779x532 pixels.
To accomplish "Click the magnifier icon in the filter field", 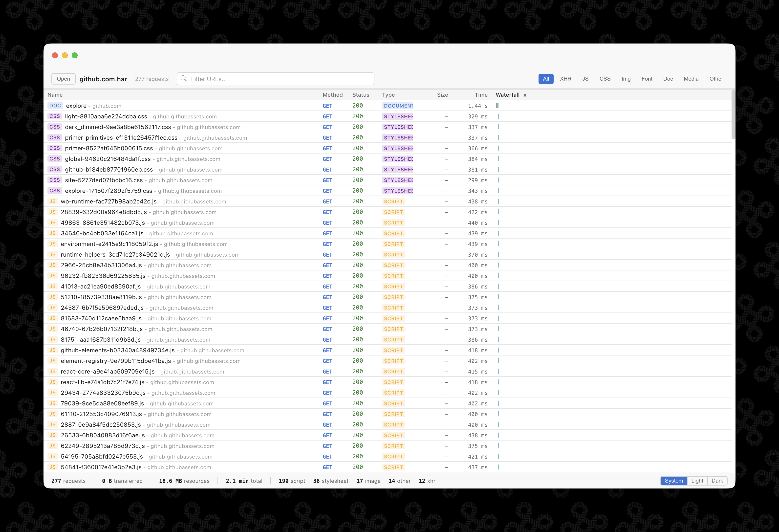I will click(x=184, y=79).
